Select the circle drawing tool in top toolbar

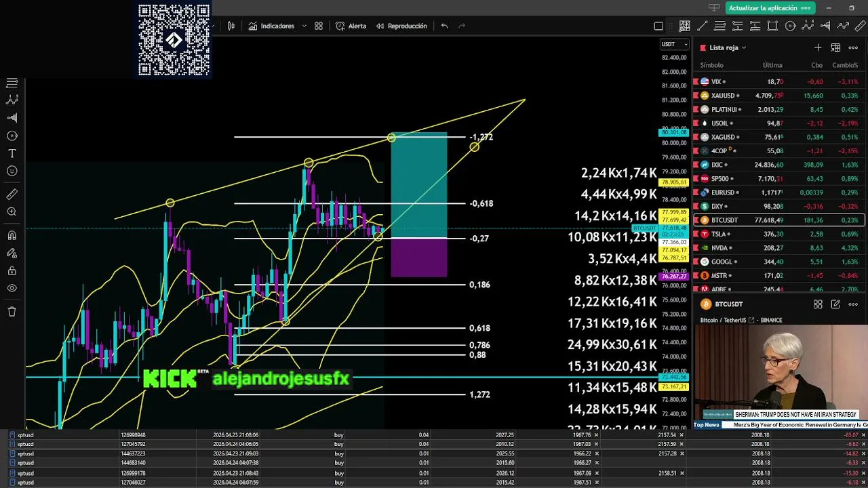pyautogui.click(x=790, y=26)
